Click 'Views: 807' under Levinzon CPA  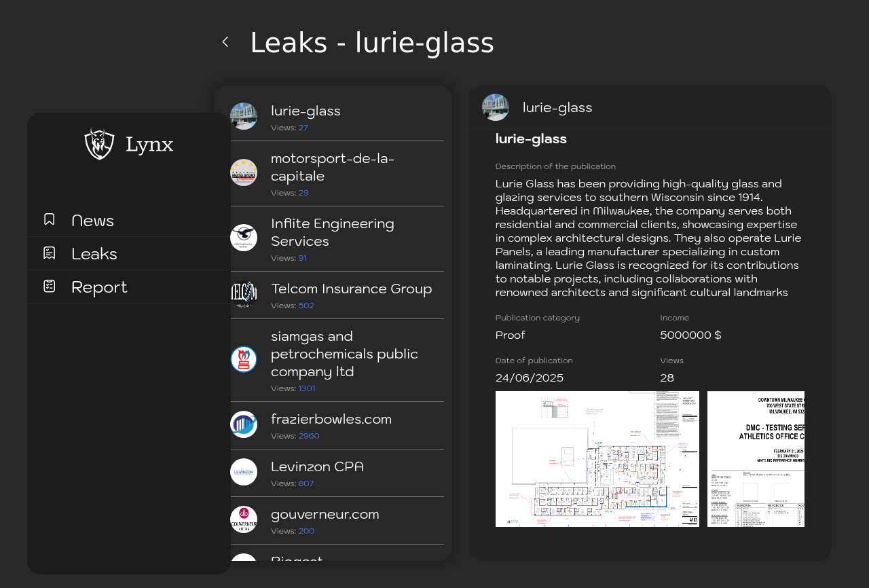coord(293,483)
